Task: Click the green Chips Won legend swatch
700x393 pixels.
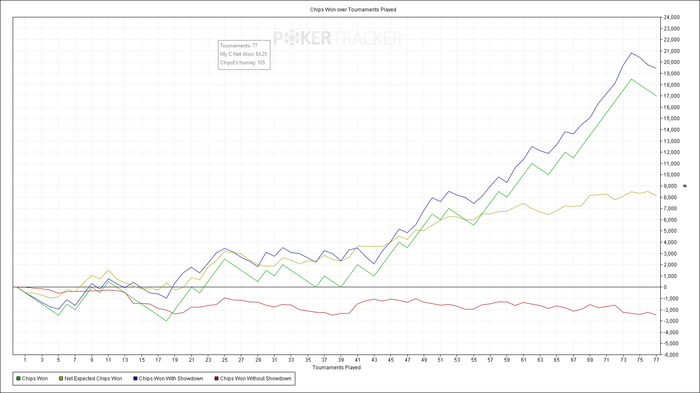Action: [x=18, y=379]
